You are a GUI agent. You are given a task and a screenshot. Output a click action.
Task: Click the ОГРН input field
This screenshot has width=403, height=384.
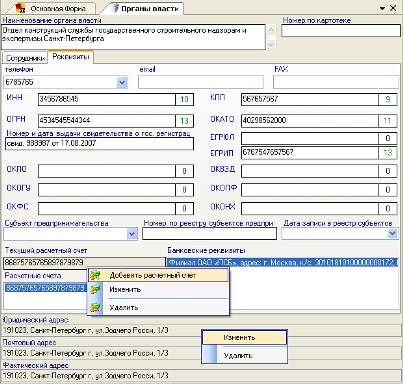107,121
